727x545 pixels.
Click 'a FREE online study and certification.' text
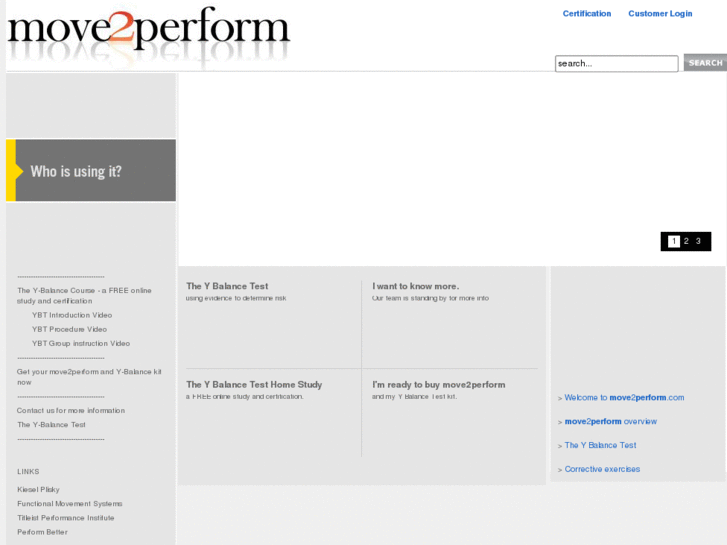[x=245, y=397]
